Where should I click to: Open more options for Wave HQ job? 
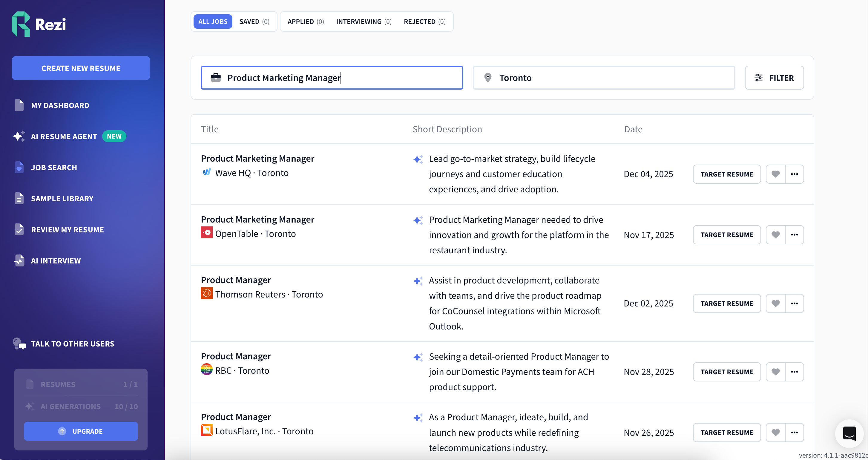coord(794,174)
